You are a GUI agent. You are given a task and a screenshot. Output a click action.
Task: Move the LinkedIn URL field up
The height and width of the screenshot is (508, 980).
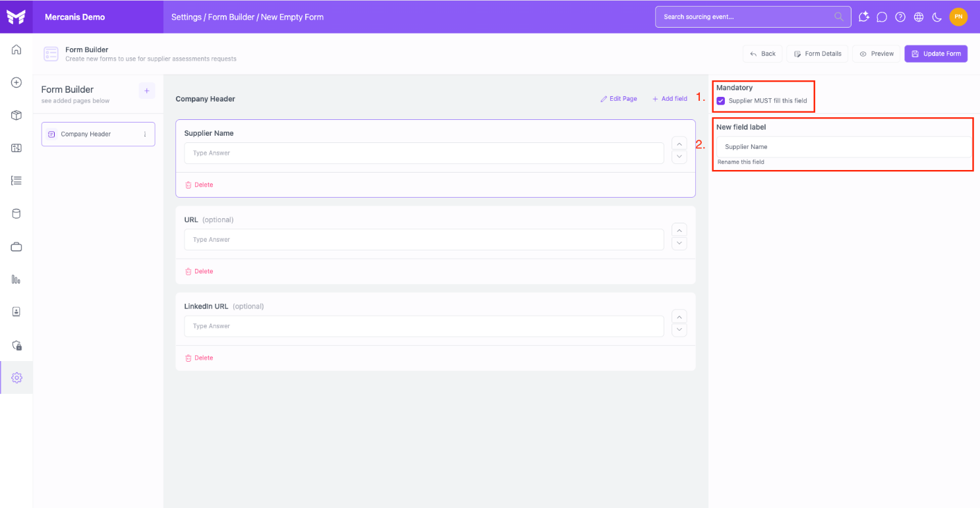679,316
